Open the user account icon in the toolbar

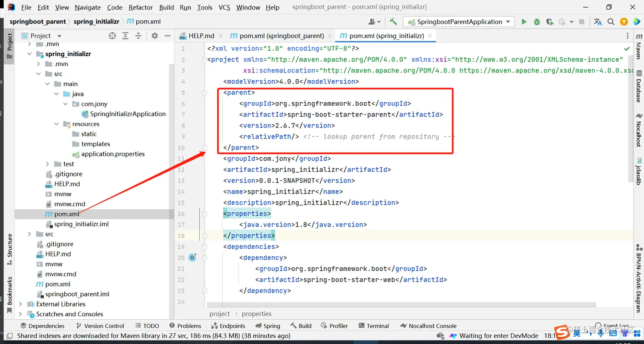374,22
